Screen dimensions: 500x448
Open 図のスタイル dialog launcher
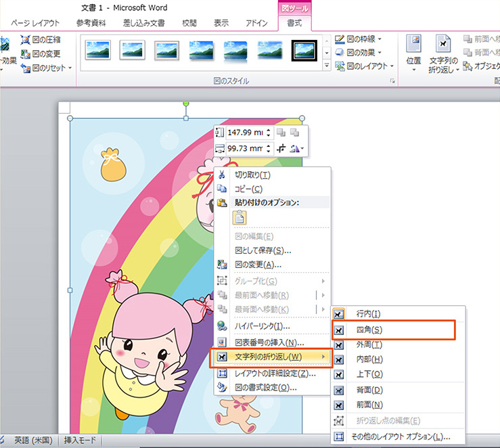[392, 81]
